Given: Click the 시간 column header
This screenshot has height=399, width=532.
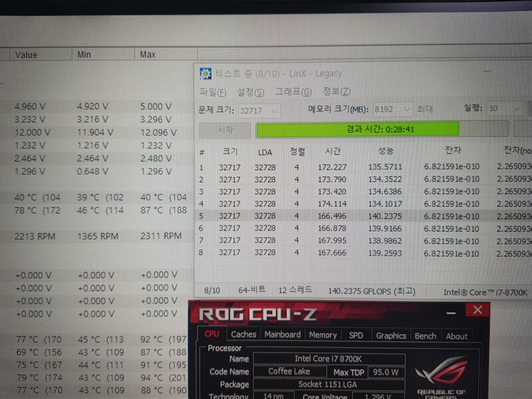Looking at the screenshot, I should click(x=332, y=151).
